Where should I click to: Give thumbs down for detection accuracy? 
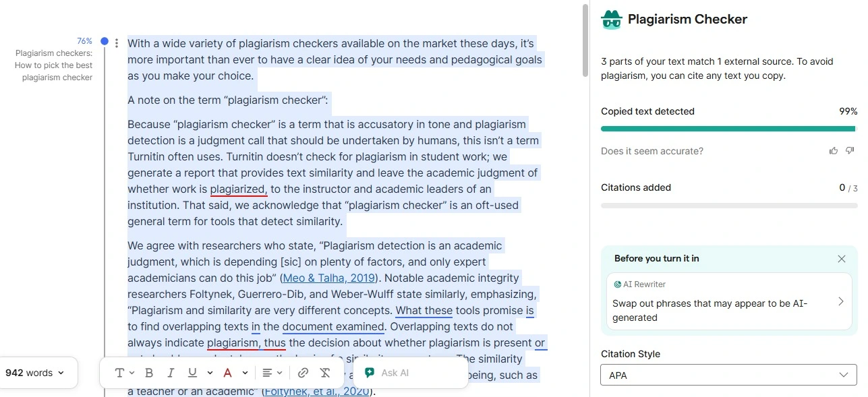point(850,151)
